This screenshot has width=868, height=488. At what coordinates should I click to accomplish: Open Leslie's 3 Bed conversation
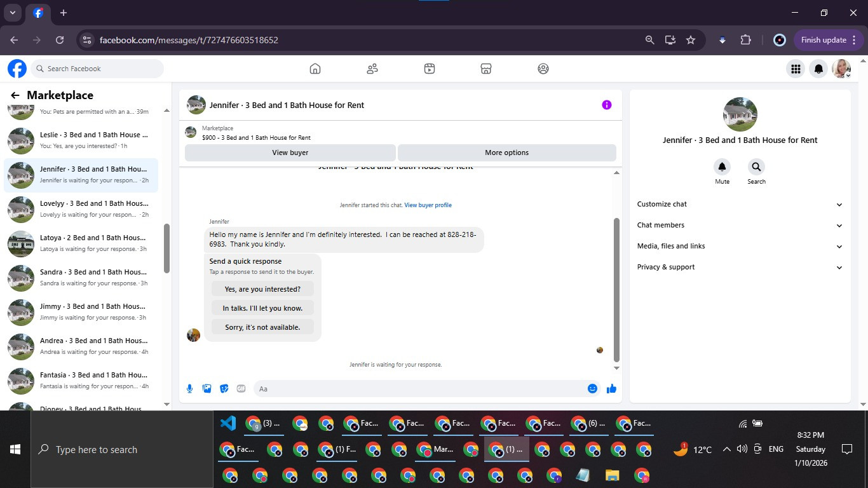(x=81, y=140)
